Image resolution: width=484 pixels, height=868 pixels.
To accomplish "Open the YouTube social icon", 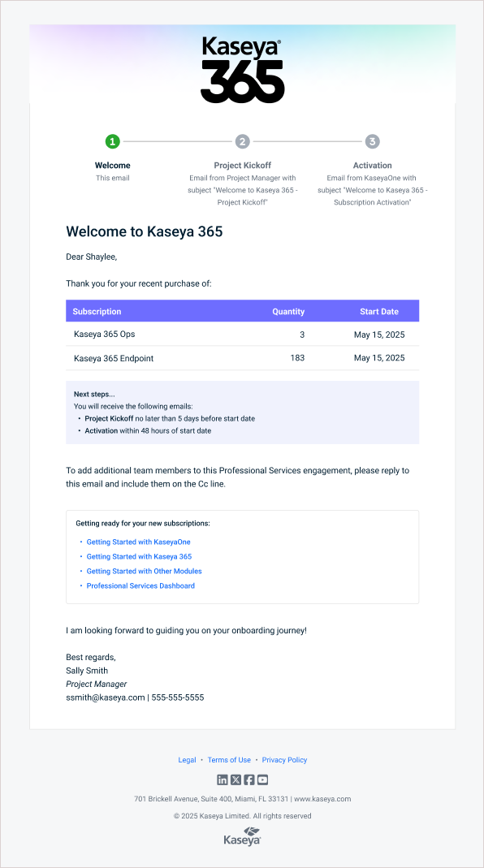I will click(x=262, y=780).
